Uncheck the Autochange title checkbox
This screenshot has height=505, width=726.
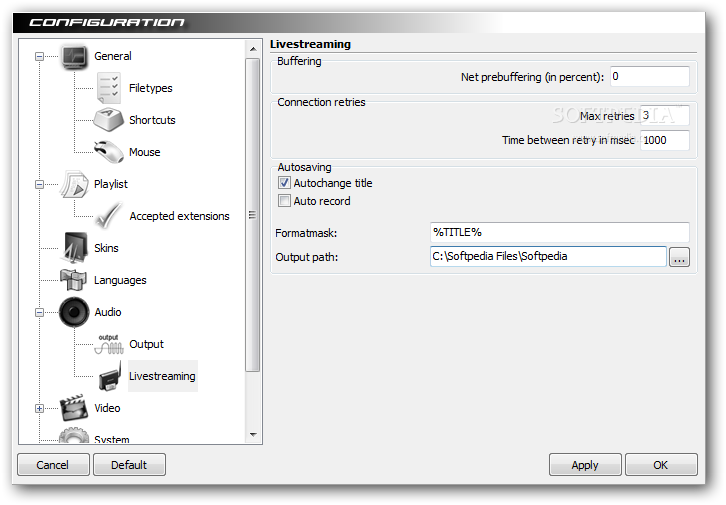pyautogui.click(x=284, y=183)
